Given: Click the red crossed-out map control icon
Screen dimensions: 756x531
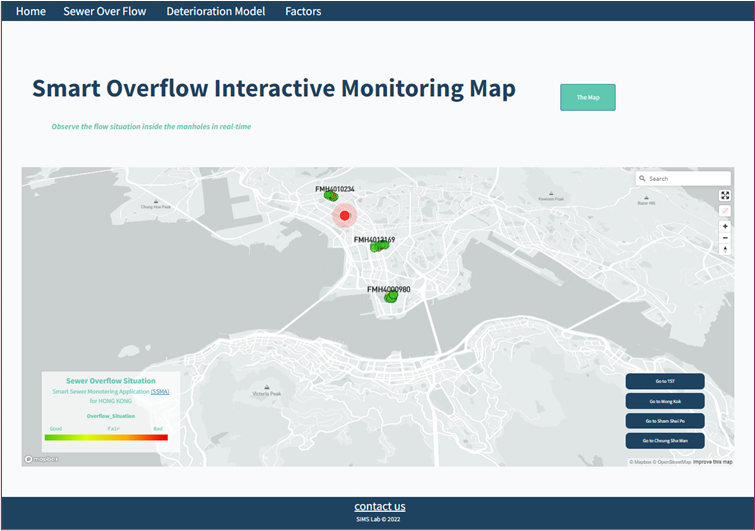Looking at the screenshot, I should tap(725, 211).
